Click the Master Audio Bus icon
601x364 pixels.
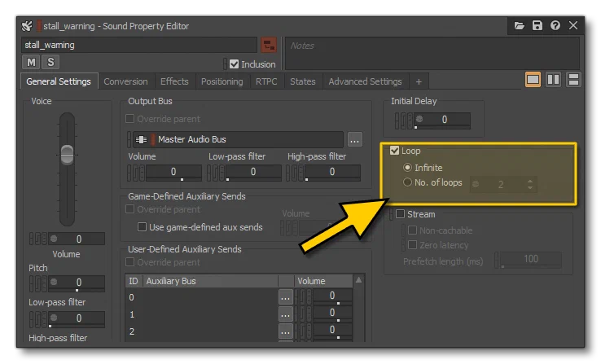[x=141, y=139]
